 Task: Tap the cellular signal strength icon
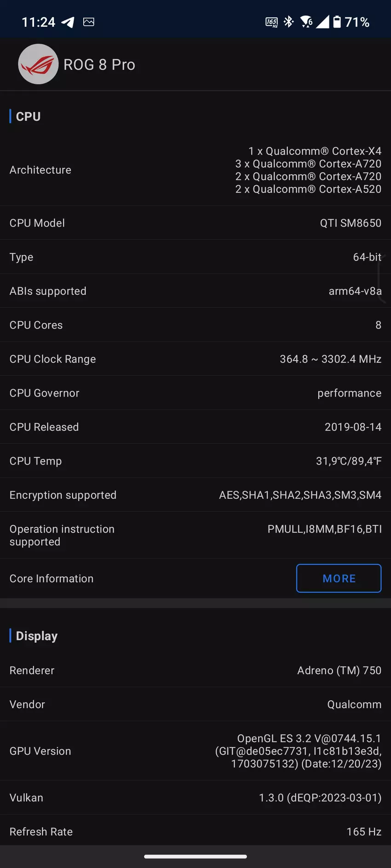pyautogui.click(x=322, y=22)
